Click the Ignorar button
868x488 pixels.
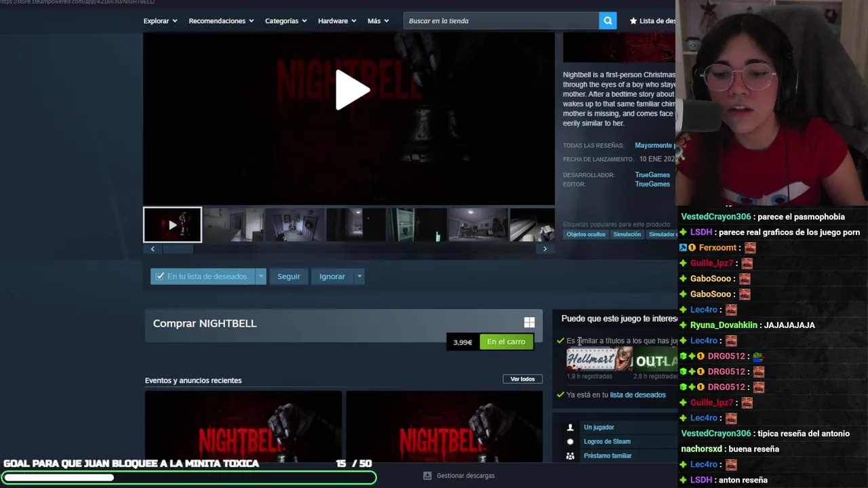[x=332, y=277]
